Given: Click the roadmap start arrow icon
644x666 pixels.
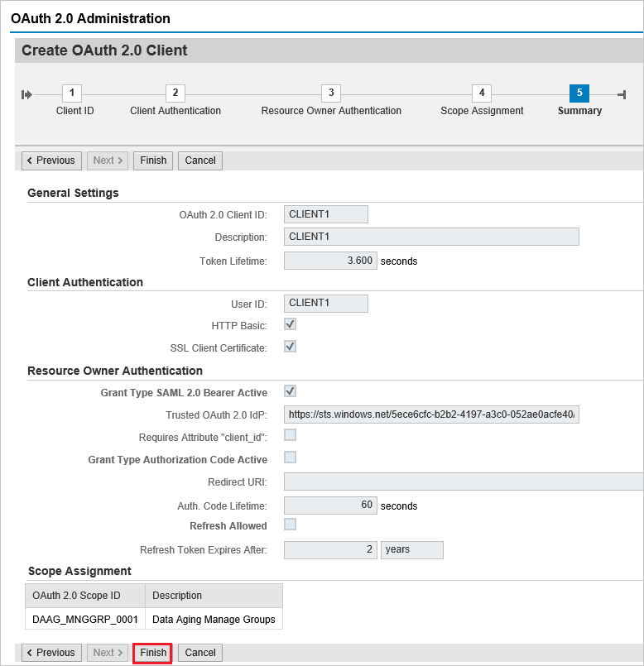Looking at the screenshot, I should (27, 94).
